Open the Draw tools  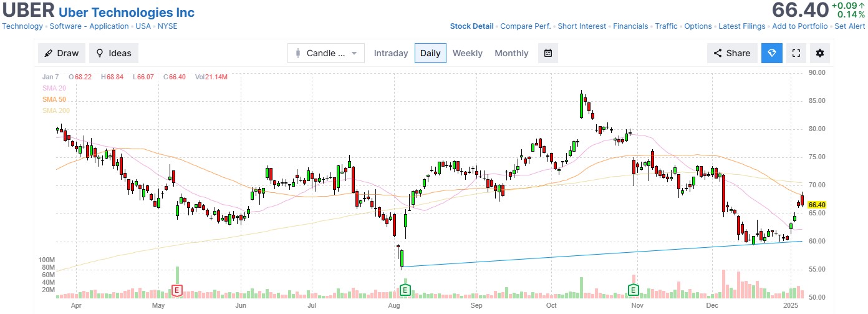pyautogui.click(x=62, y=53)
